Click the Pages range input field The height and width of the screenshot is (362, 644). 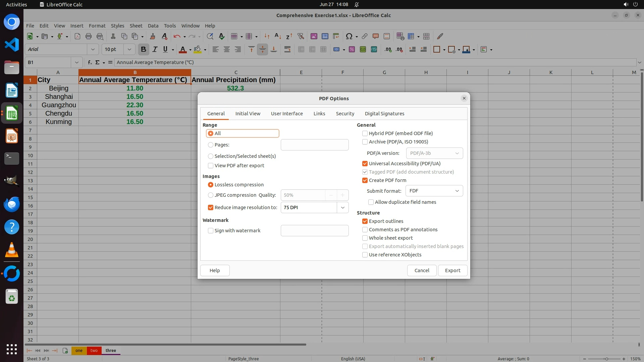pyautogui.click(x=314, y=145)
